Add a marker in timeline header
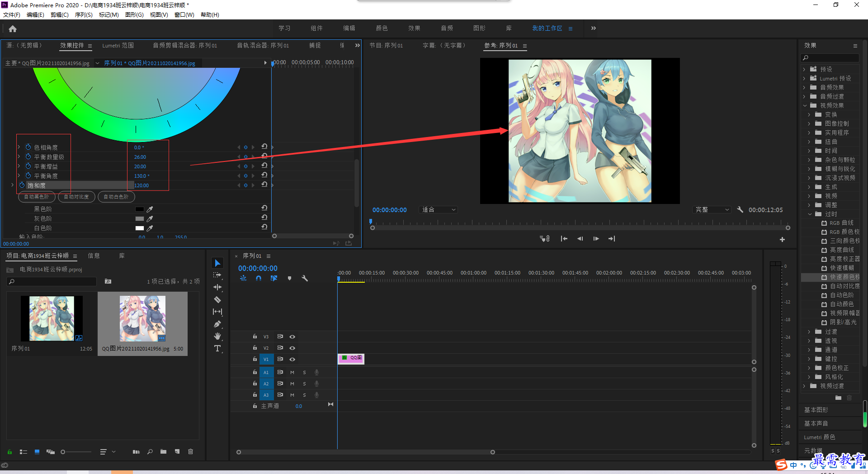 click(x=289, y=279)
